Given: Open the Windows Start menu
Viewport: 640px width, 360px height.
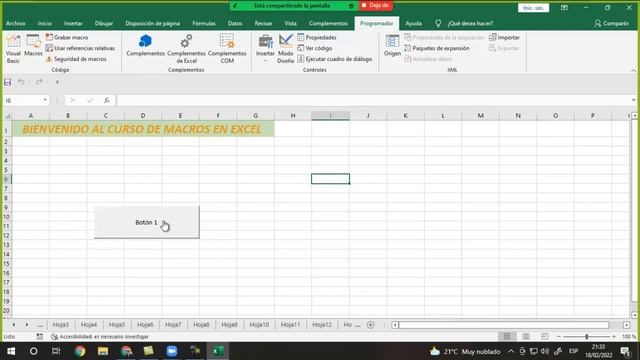Looking at the screenshot, I should click(x=11, y=351).
